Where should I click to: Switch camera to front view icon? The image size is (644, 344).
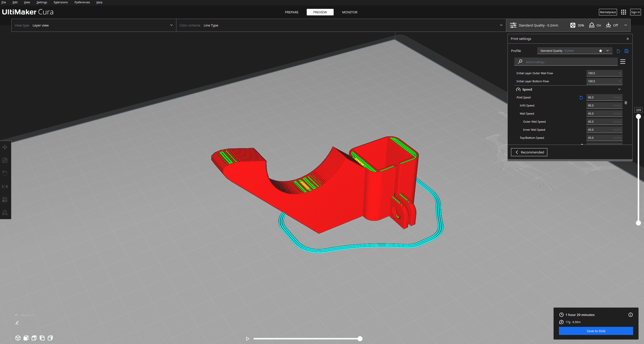click(26, 338)
